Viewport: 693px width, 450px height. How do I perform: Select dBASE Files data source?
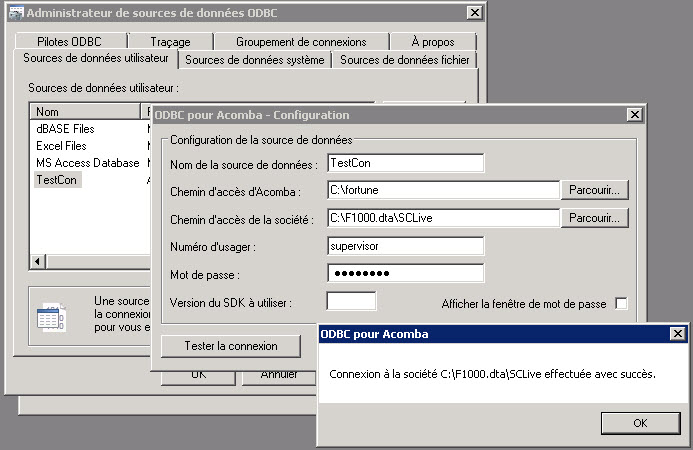click(65, 129)
